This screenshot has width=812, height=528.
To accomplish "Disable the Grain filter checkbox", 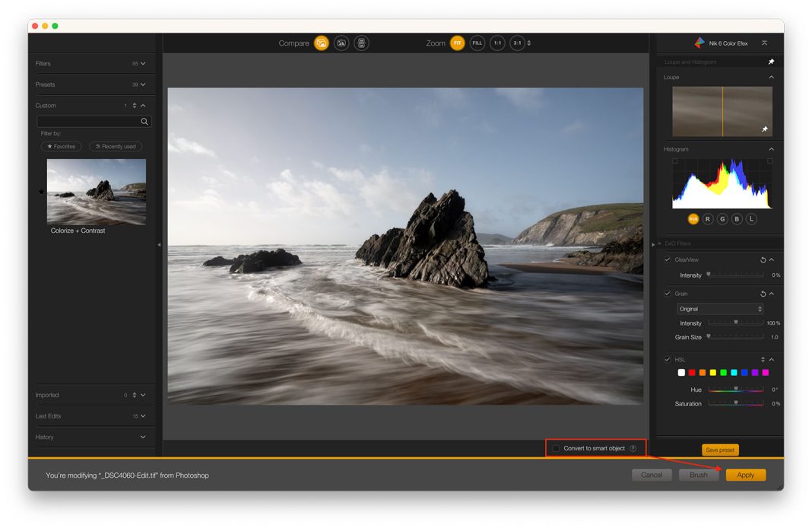I will point(668,294).
